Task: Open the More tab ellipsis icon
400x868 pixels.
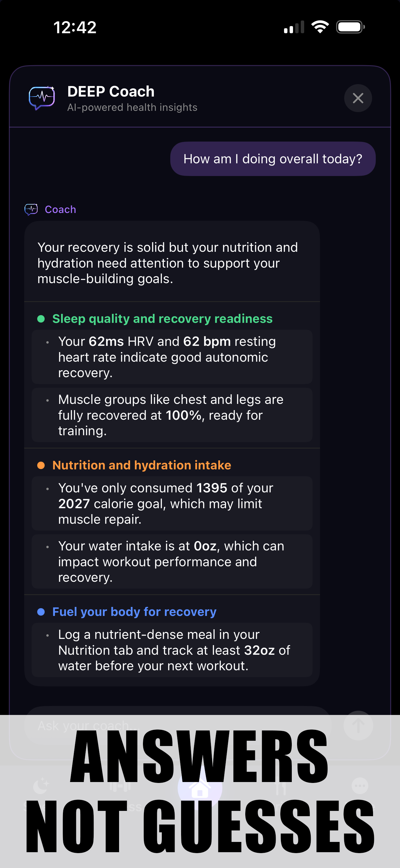Action: click(360, 786)
